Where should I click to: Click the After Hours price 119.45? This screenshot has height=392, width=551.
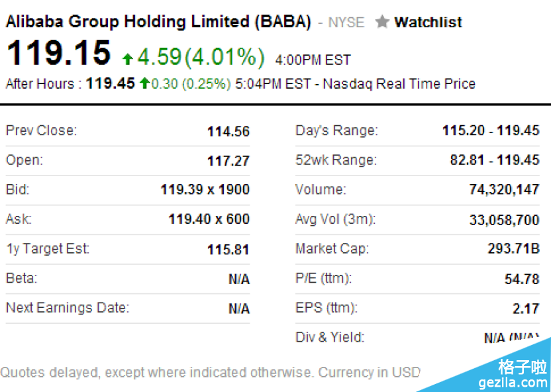point(111,83)
